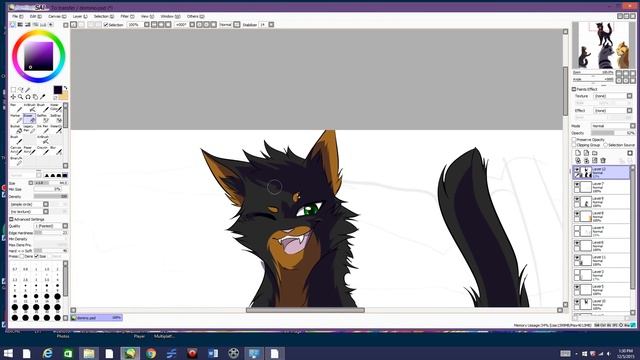This screenshot has width=640, height=360.
Task: Select the Layer5 row in layer list
Action: click(x=601, y=290)
